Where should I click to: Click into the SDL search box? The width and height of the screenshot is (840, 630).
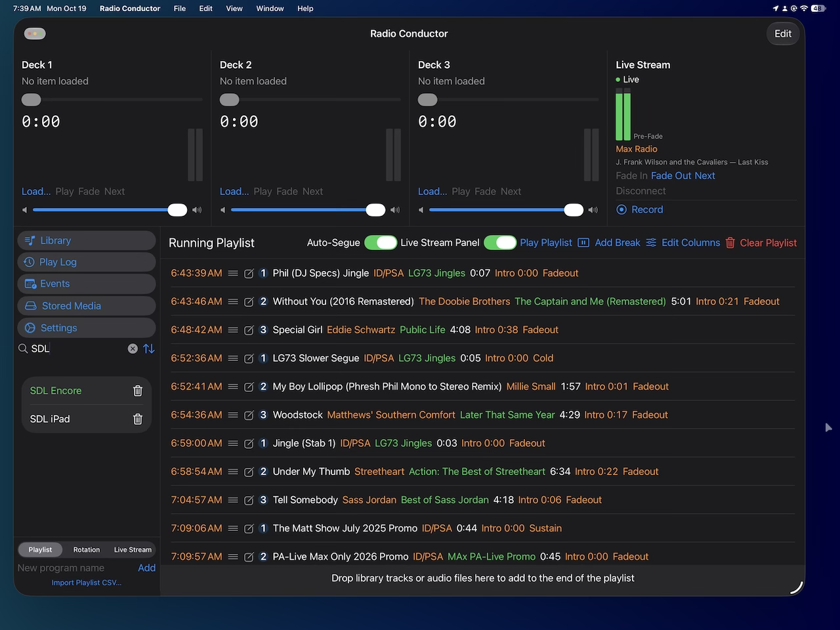[x=77, y=348]
